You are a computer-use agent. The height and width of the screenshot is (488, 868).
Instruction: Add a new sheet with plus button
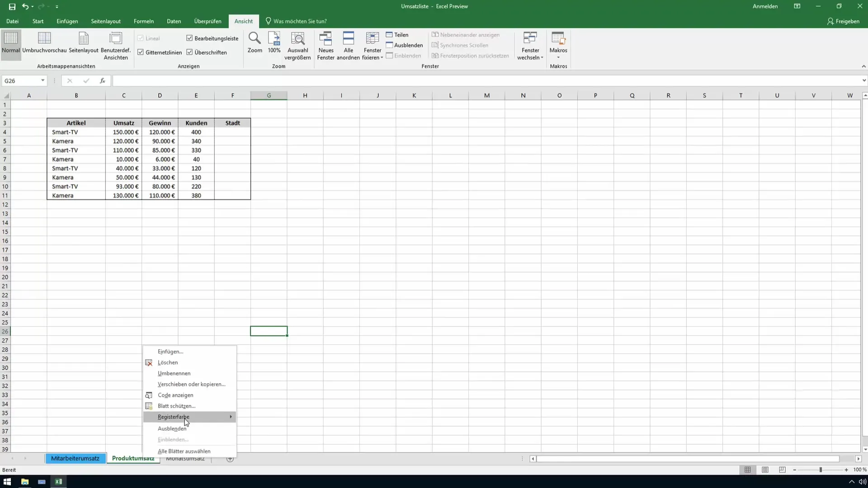[230, 459]
